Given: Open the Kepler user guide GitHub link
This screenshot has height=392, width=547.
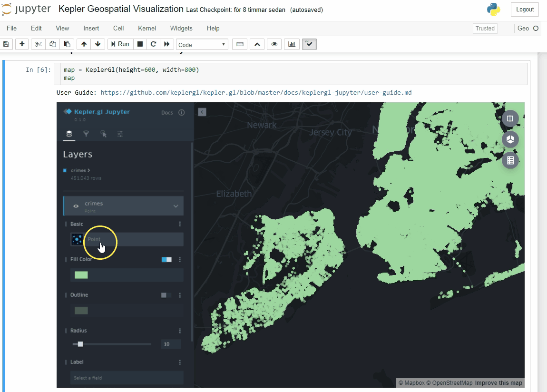Looking at the screenshot, I should [x=256, y=92].
